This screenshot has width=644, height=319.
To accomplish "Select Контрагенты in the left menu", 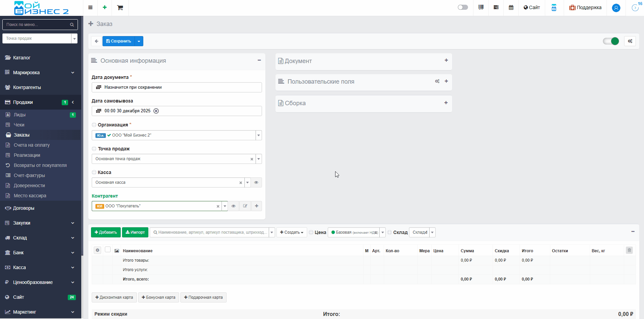I will pyautogui.click(x=27, y=87).
